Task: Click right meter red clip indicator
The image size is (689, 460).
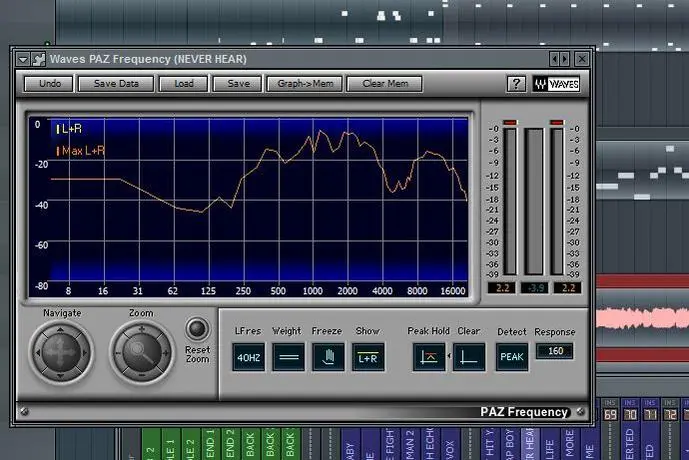Action: [557, 123]
